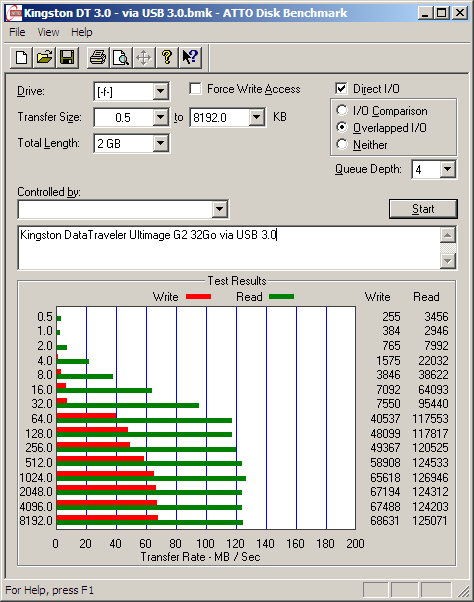Click 'For Help, press F1' status text
The width and height of the screenshot is (474, 602).
pyautogui.click(x=50, y=590)
